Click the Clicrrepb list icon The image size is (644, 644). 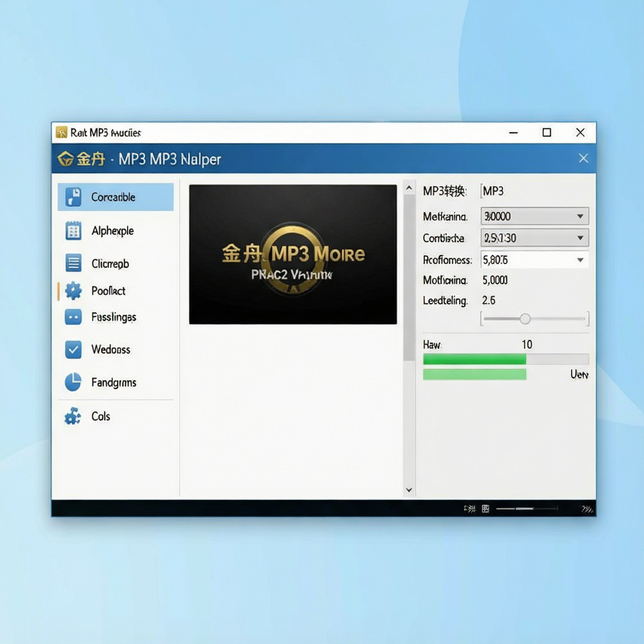pos(74,263)
